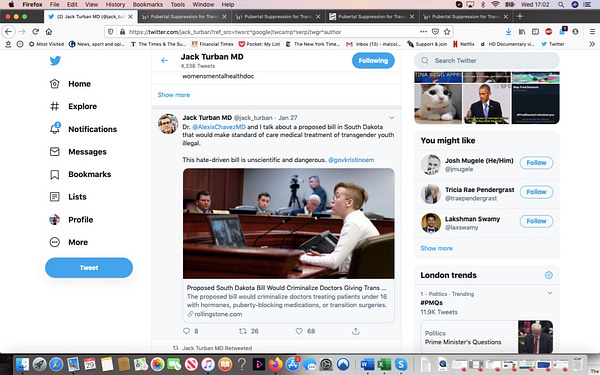The height and width of the screenshot is (375, 600).
Task: Open Notifications bell
Action: [x=83, y=129]
